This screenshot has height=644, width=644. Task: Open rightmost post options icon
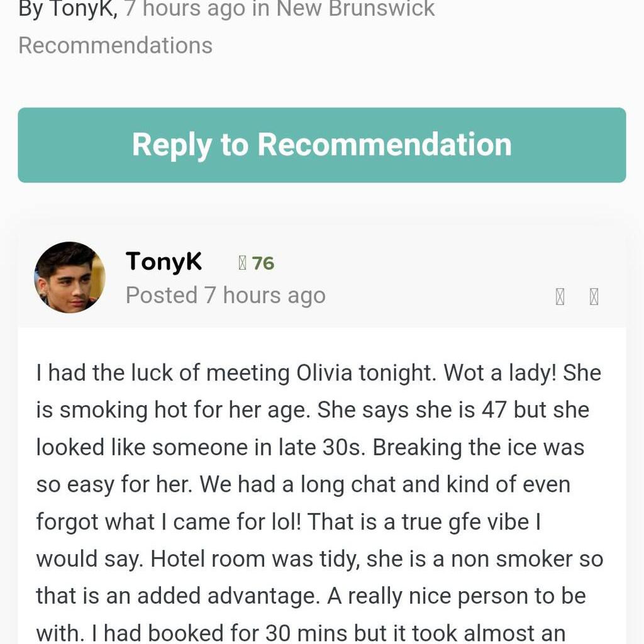[x=594, y=297]
